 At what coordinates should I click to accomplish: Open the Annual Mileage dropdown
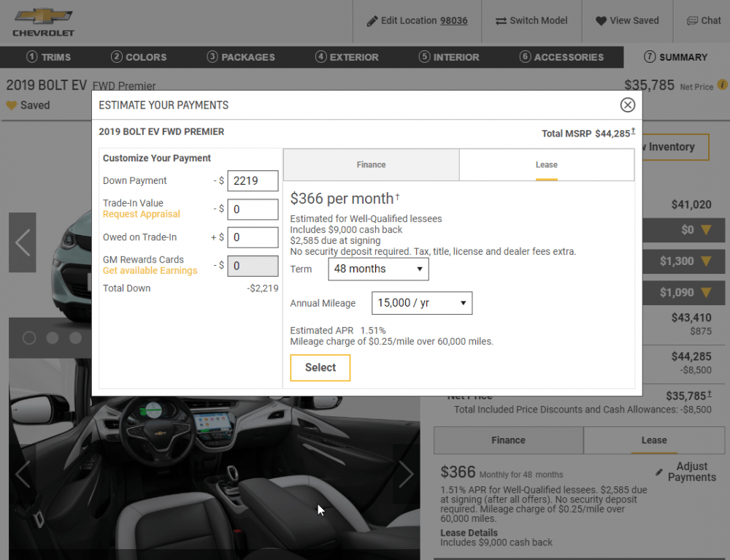tap(422, 303)
